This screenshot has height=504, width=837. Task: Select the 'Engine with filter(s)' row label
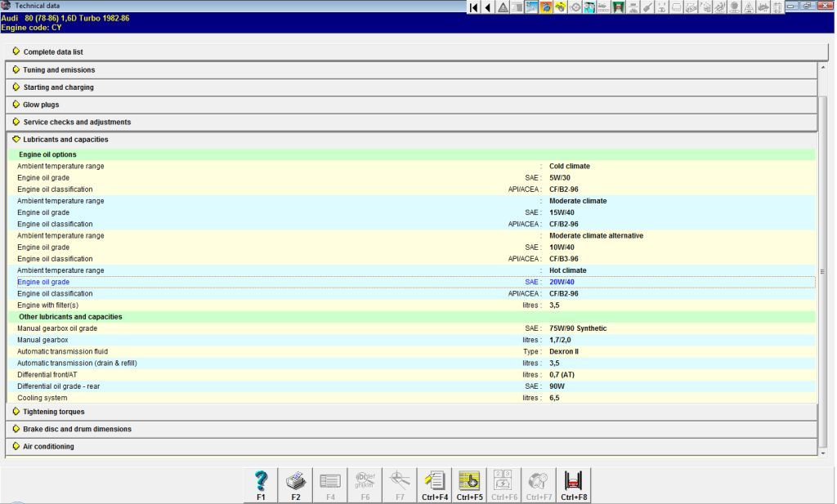tap(47, 306)
